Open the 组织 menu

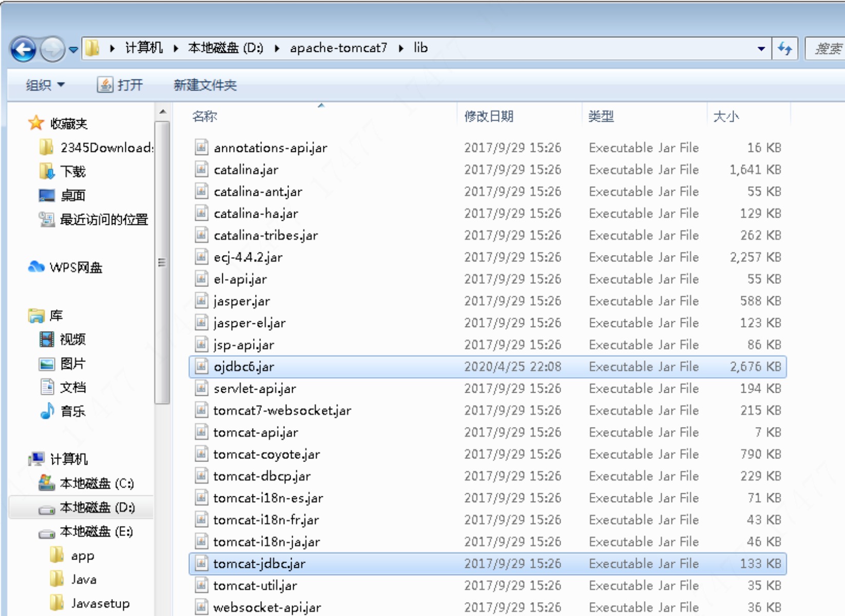[45, 85]
